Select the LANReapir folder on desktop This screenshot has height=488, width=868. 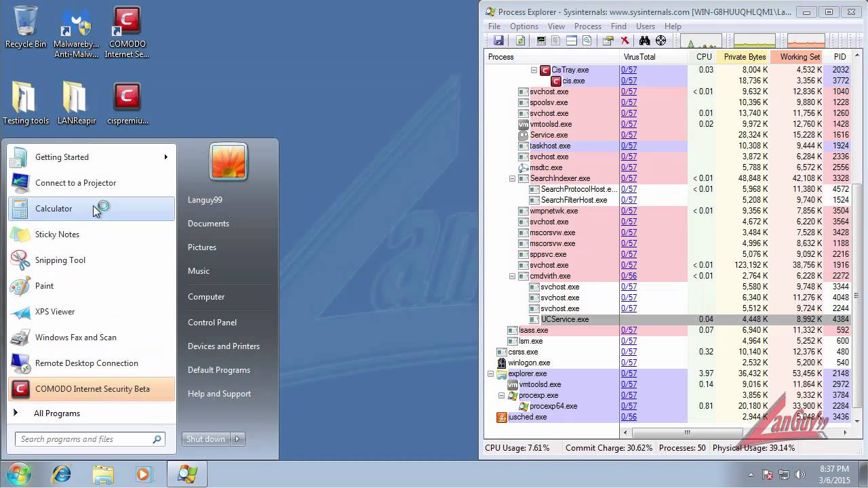76,104
